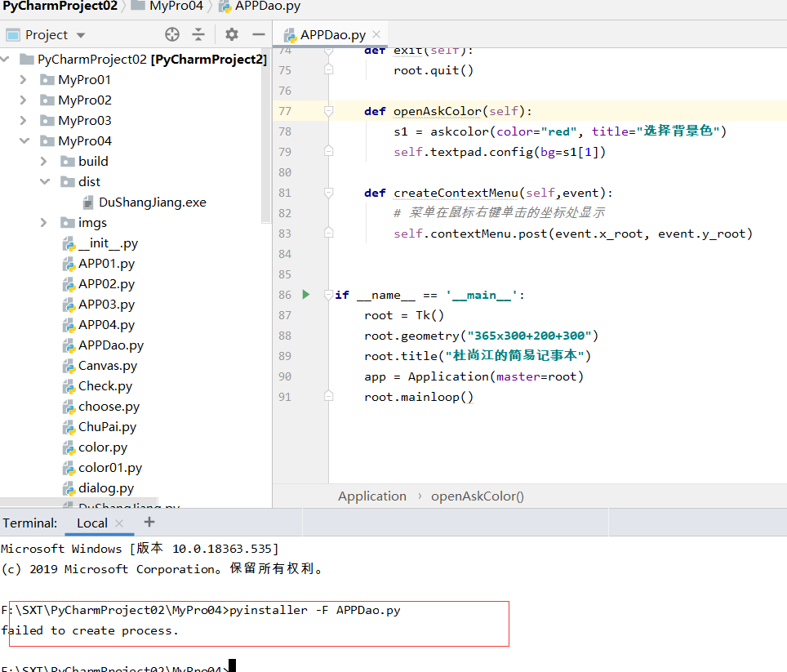Select APP01.py in project tree
The height and width of the screenshot is (672, 787).
pyautogui.click(x=106, y=264)
